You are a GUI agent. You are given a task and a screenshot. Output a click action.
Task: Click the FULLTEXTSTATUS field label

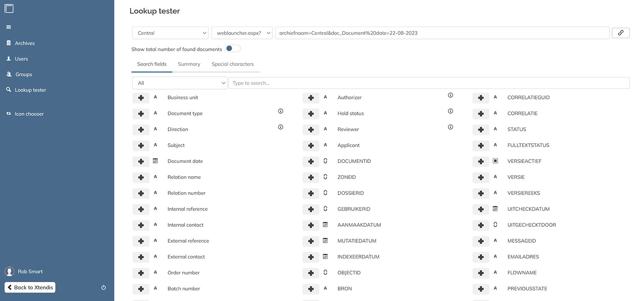(528, 145)
